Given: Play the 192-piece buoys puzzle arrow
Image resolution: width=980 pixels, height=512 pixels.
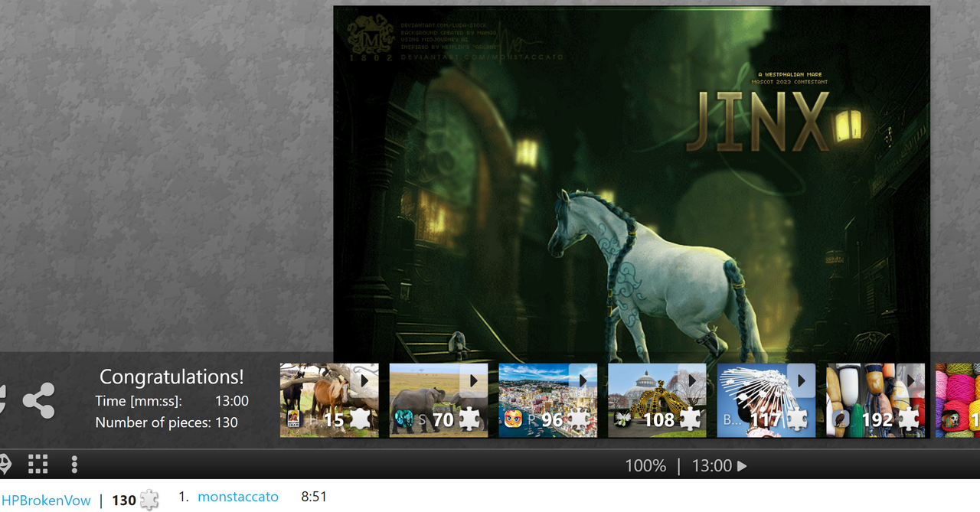Looking at the screenshot, I should point(911,380).
